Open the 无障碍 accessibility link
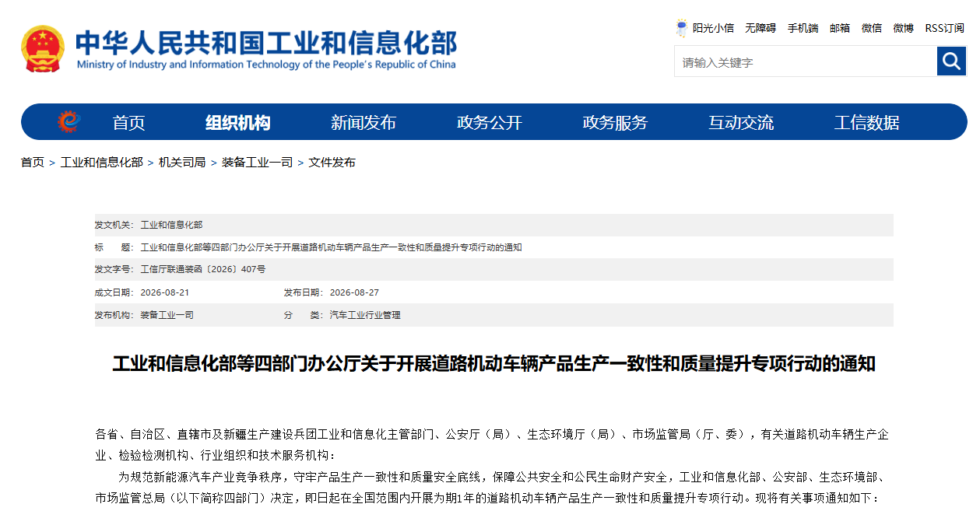This screenshot has width=980, height=511. 760,28
